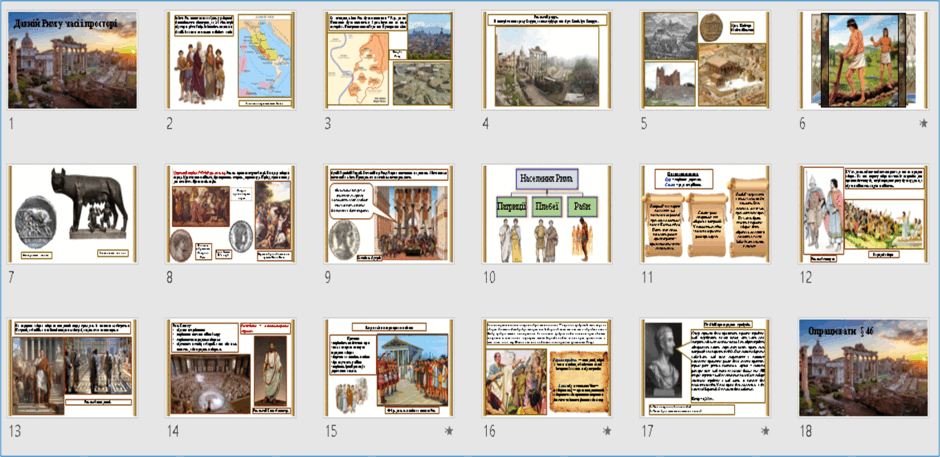940x457 pixels.
Task: Select slide 8 thumbnail
Action: click(231, 214)
